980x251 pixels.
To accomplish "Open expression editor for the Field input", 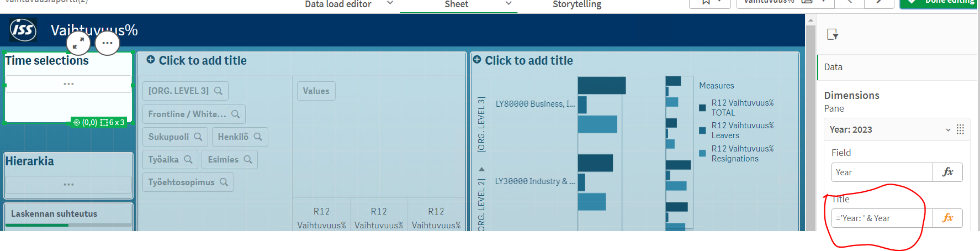I will coord(947,172).
